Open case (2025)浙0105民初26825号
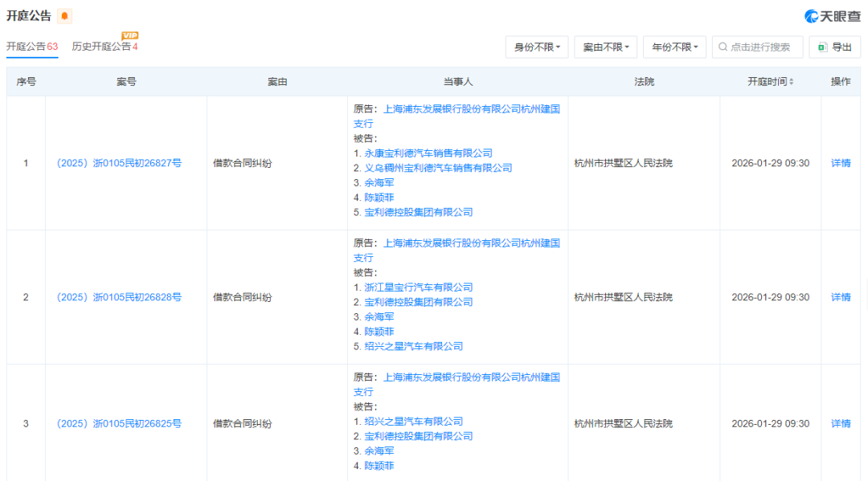The width and height of the screenshot is (868, 481). [119, 423]
